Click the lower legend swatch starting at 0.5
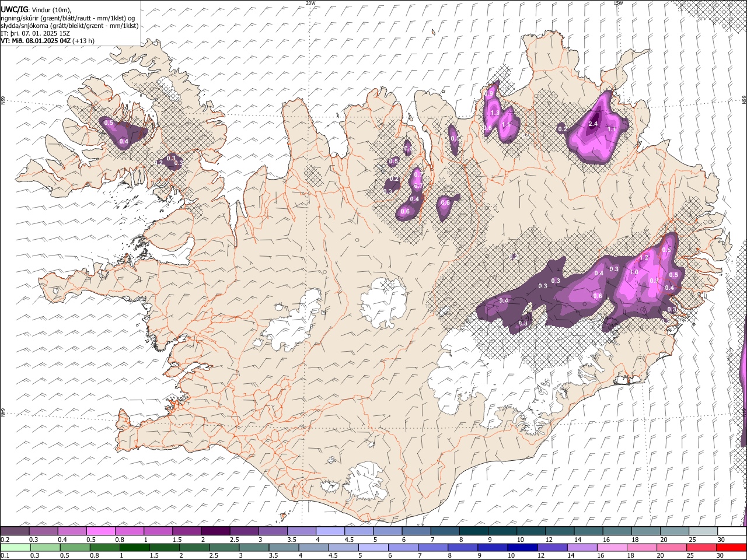Screen dimensions: 747x560 [x=75, y=547]
